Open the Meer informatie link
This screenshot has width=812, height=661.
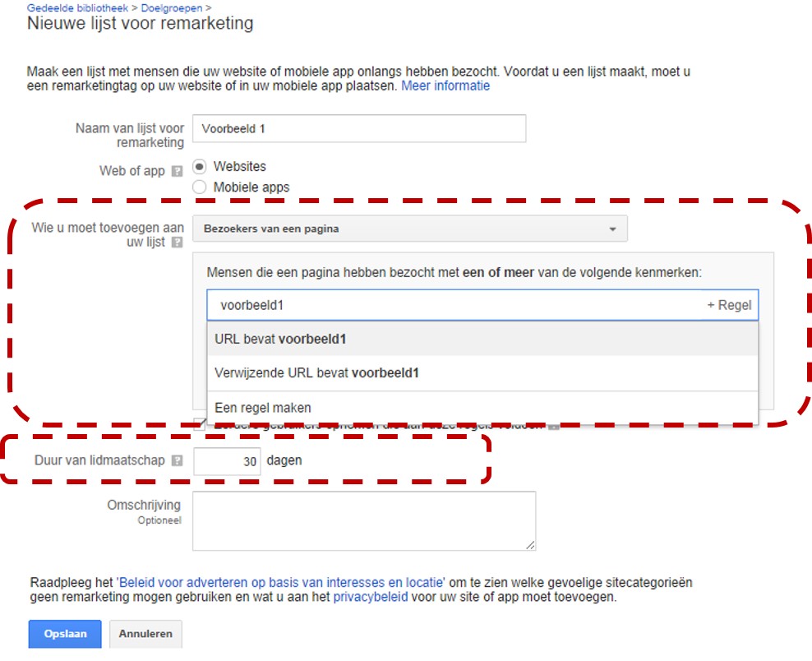445,86
